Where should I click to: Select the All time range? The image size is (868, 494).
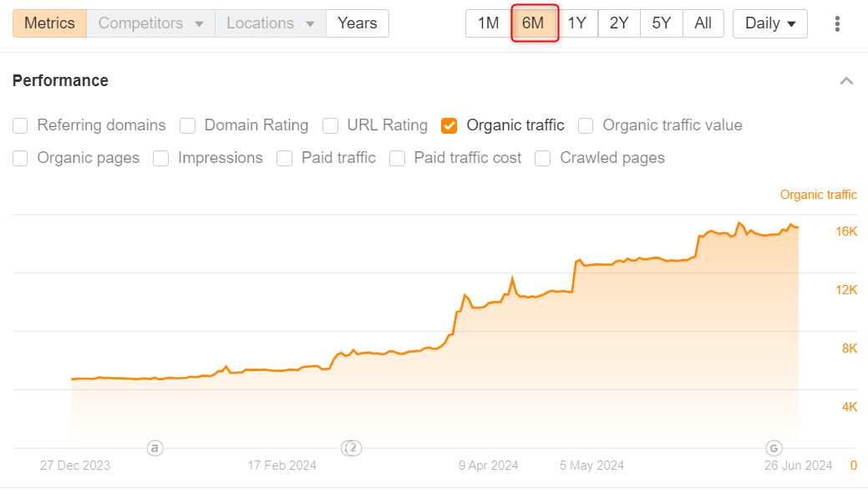(x=703, y=23)
